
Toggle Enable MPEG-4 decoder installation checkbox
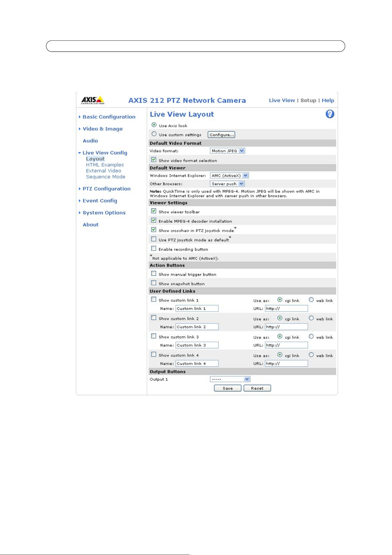coord(153,220)
